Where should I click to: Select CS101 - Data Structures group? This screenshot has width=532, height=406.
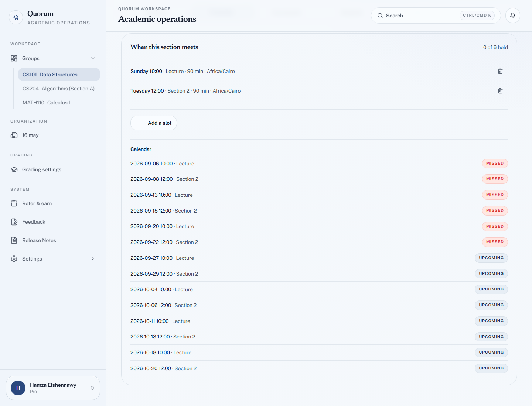tap(59, 75)
